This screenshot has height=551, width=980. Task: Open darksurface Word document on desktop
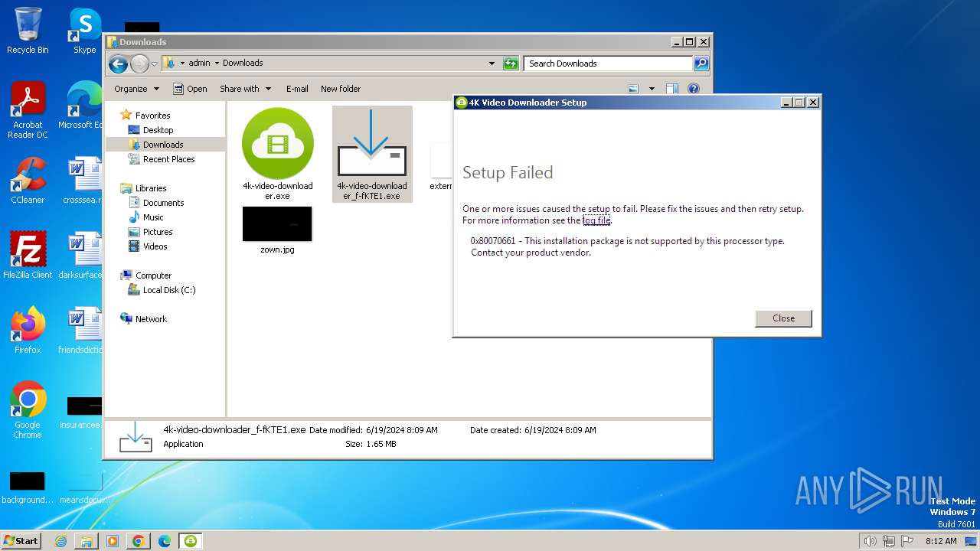point(81,256)
